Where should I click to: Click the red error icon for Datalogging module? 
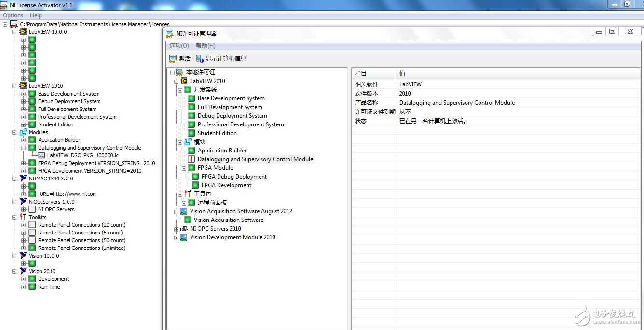tap(192, 159)
